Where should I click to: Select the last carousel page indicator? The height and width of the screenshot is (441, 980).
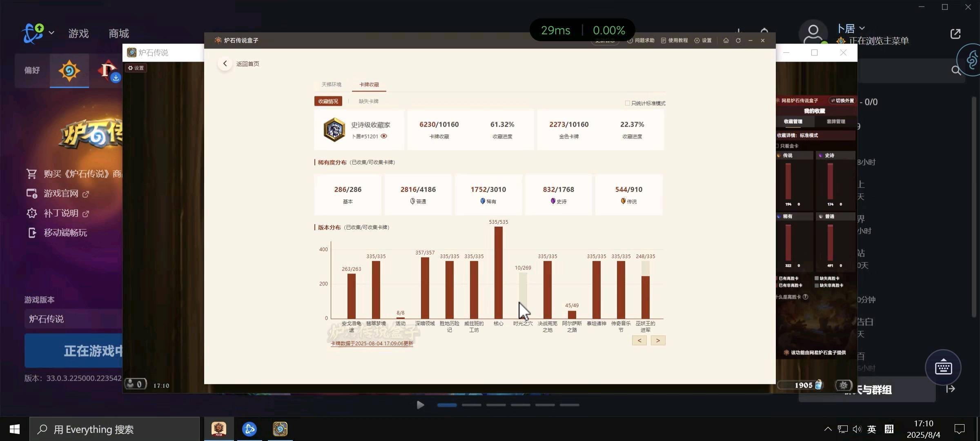[x=570, y=405]
